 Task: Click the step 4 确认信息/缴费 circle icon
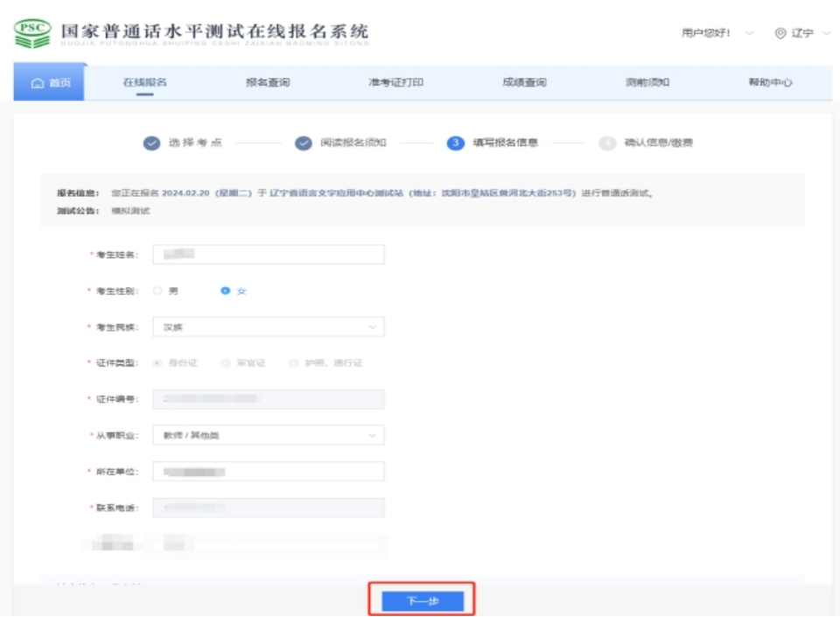[607, 144]
